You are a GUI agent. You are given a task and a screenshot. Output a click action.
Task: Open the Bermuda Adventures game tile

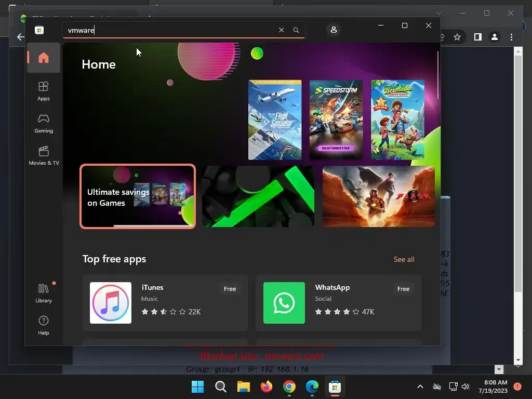tap(397, 120)
